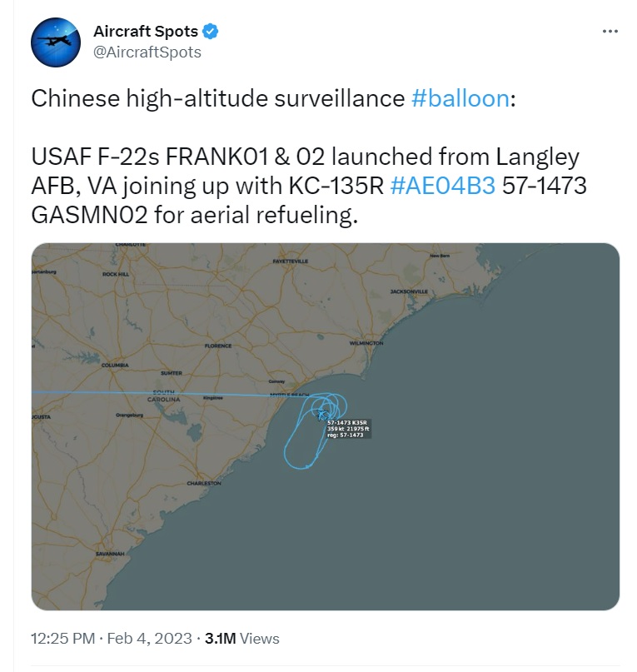The width and height of the screenshot is (637, 672).
Task: Click the Fayetteville label on the map
Action: tap(291, 261)
